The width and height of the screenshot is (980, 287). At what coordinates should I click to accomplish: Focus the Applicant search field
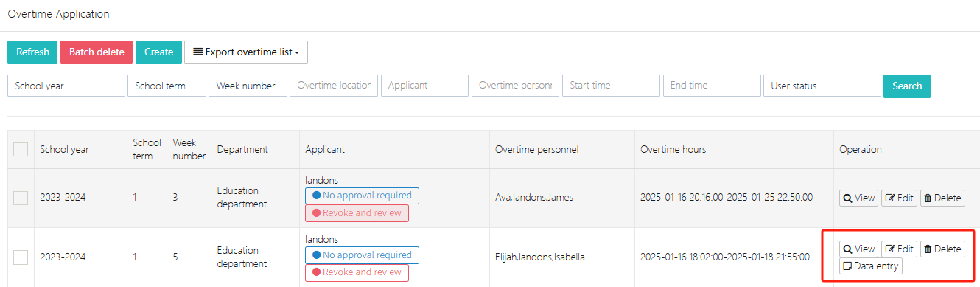[x=424, y=86]
